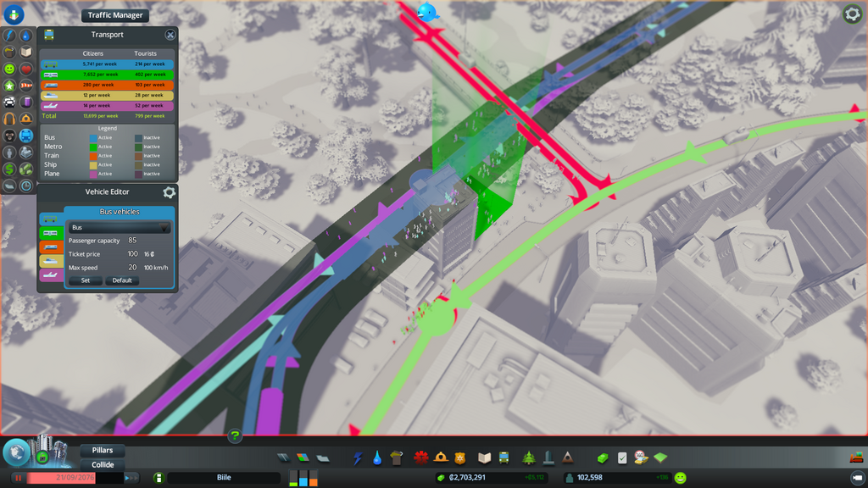Screen dimensions: 868x488
Task: Open Electricity build menu in bottom toolbar
Action: tap(358, 457)
